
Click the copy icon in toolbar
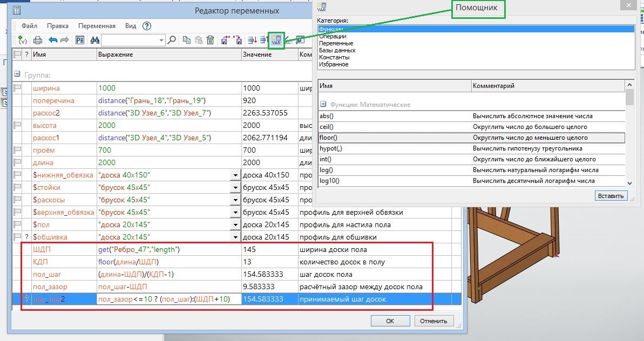point(186,40)
